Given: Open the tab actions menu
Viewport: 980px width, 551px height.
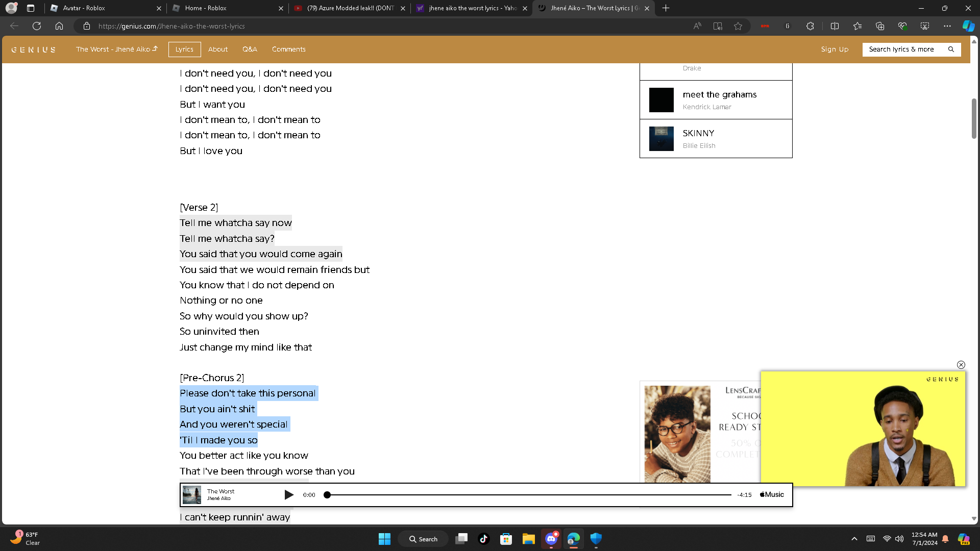Looking at the screenshot, I should coord(31,8).
